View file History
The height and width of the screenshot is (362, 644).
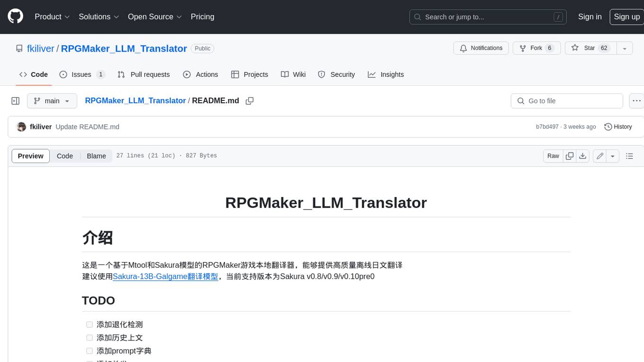(x=618, y=127)
